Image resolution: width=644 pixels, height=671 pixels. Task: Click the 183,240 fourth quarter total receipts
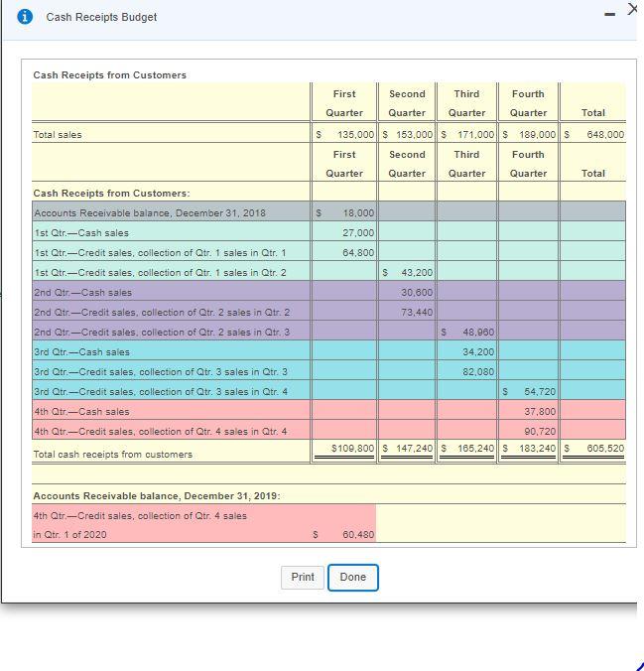[x=538, y=448]
